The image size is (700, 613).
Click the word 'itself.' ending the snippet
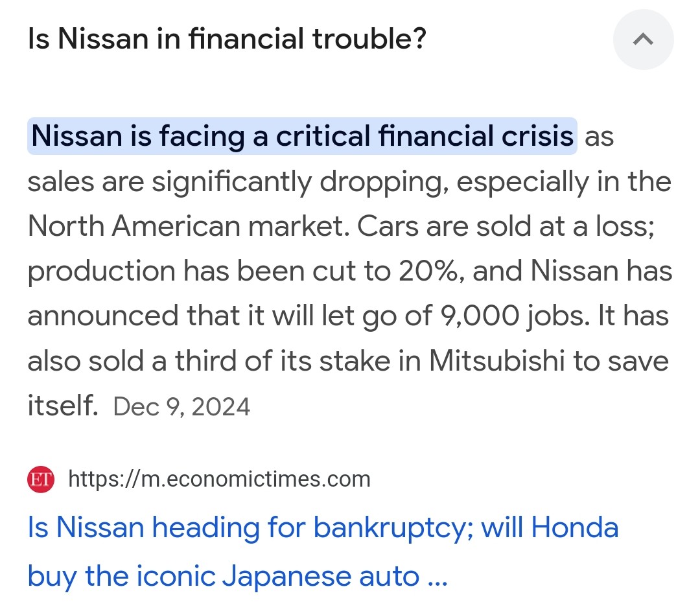pyautogui.click(x=62, y=406)
